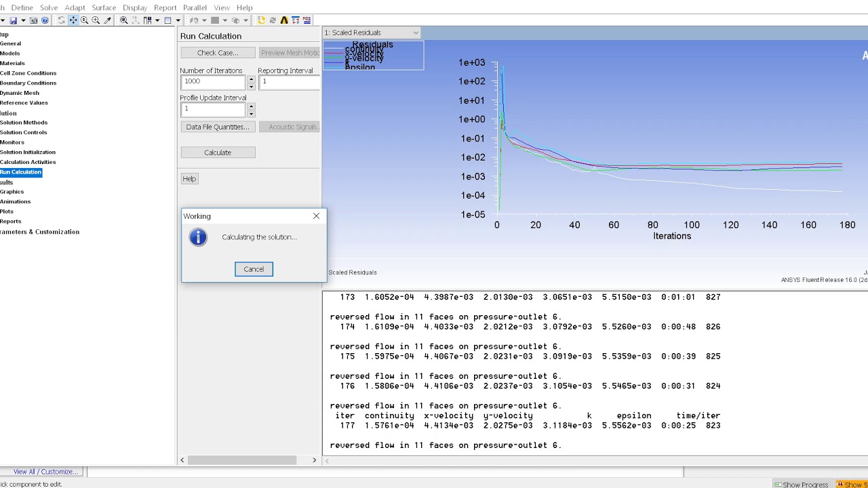868x488 pixels.
Task: Click the Data File Quantities... button
Action: tap(218, 127)
